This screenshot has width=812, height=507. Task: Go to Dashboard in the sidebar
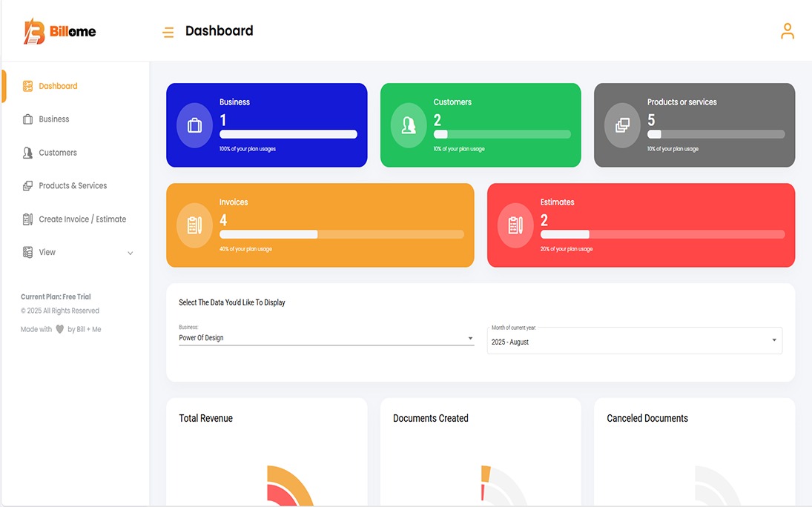pos(58,86)
